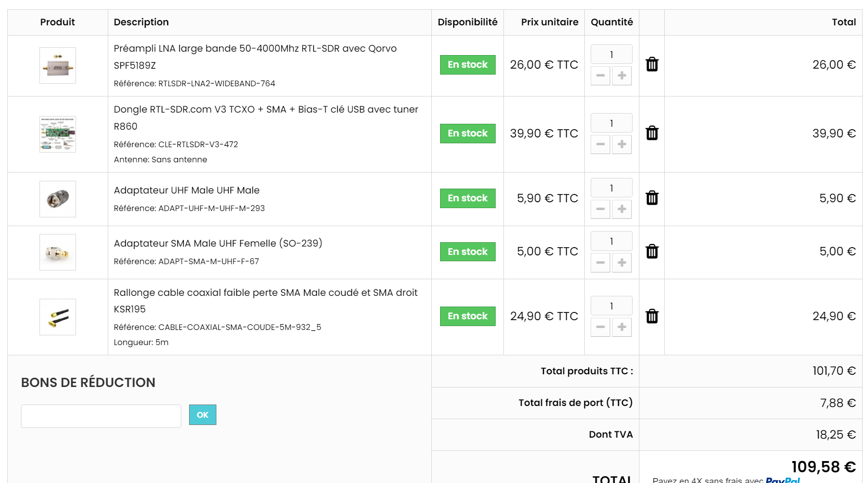Open the Préampli LNA product thumbnail

(x=58, y=65)
